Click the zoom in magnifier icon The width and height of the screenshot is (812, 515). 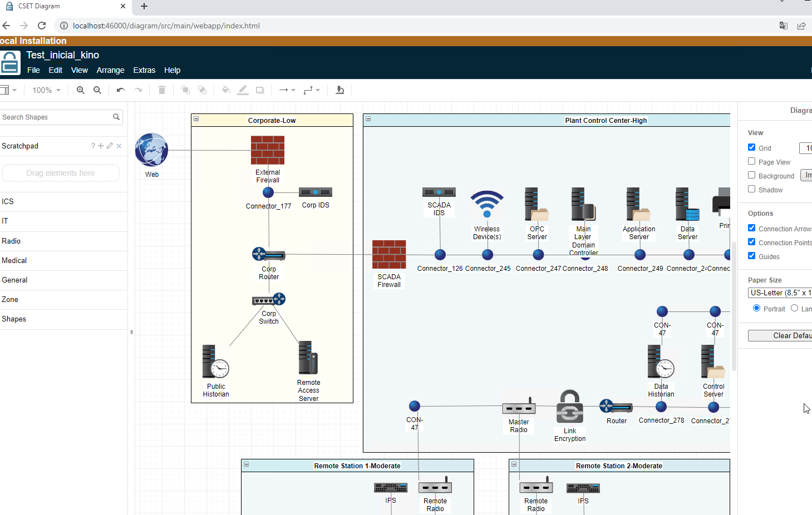81,90
